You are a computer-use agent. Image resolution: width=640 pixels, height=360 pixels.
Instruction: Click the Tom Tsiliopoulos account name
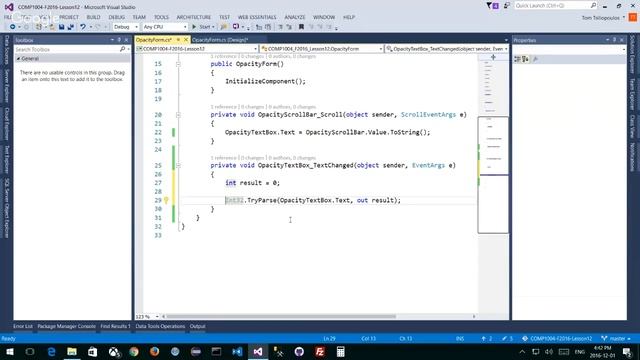601,18
